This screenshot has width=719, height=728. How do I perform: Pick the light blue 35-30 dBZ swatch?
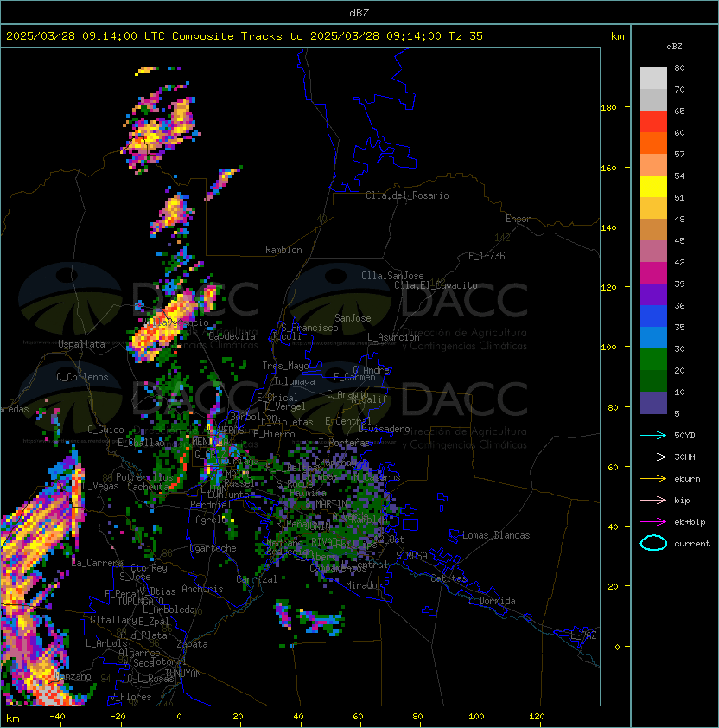[653, 337]
